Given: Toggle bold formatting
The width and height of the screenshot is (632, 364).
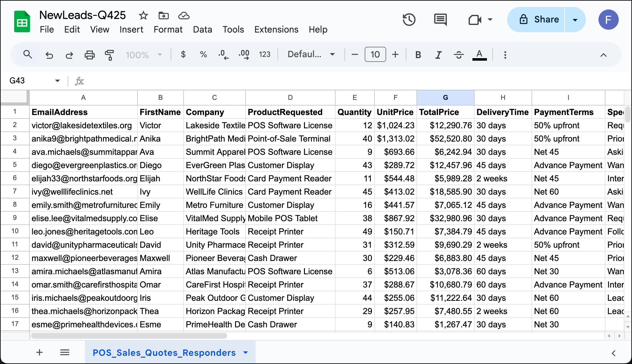Looking at the screenshot, I should (418, 54).
